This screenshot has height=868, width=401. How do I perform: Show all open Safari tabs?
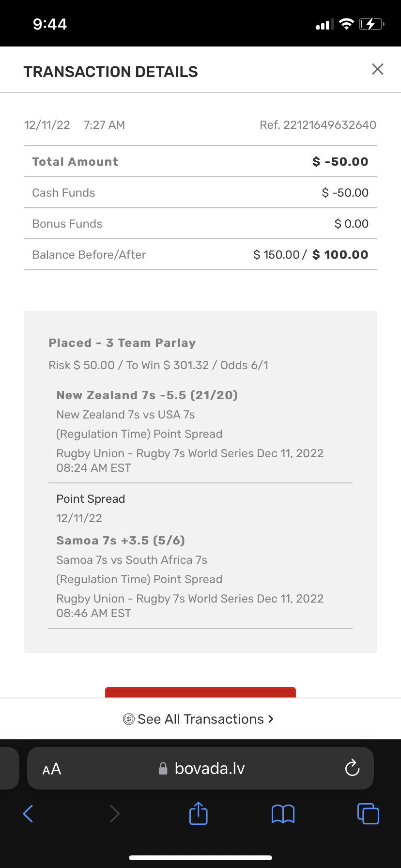pyautogui.click(x=368, y=813)
